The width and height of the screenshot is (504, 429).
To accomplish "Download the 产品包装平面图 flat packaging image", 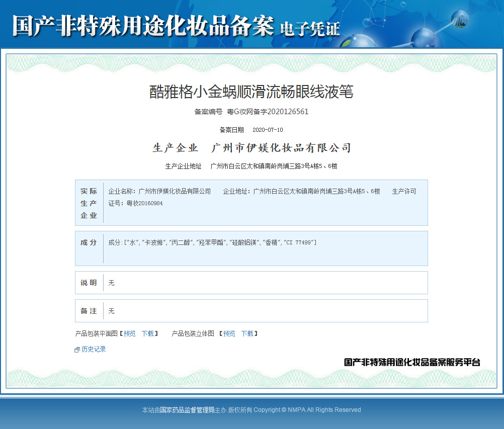I will click(x=148, y=333).
